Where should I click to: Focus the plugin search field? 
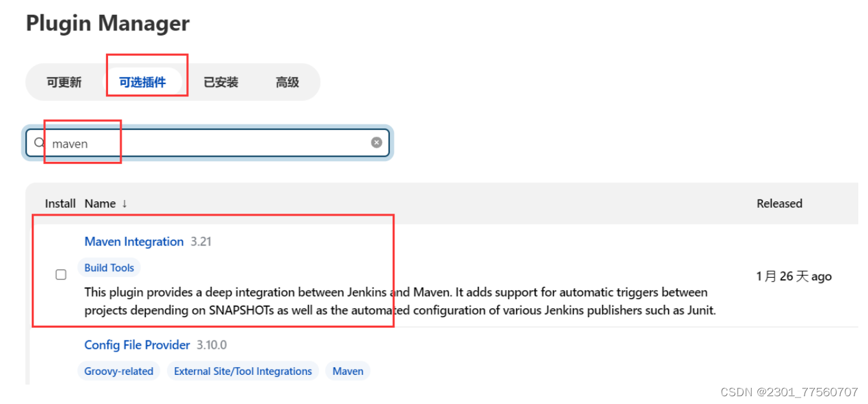click(x=208, y=143)
